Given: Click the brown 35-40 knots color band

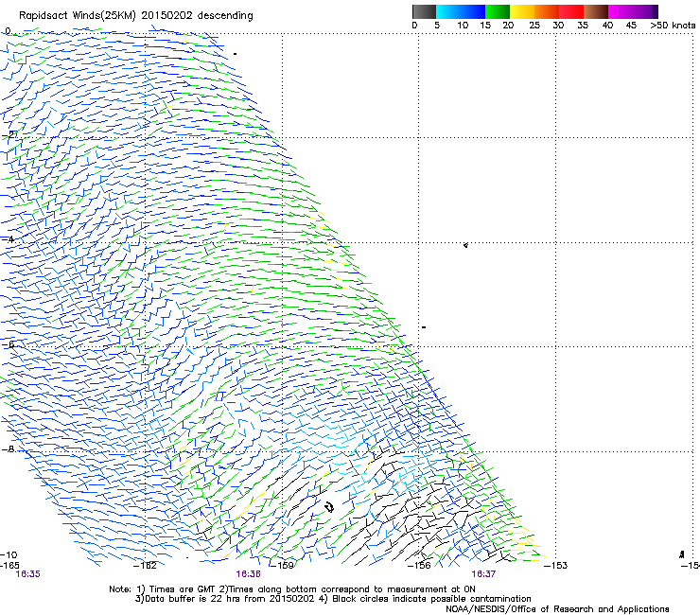Looking at the screenshot, I should [596, 11].
